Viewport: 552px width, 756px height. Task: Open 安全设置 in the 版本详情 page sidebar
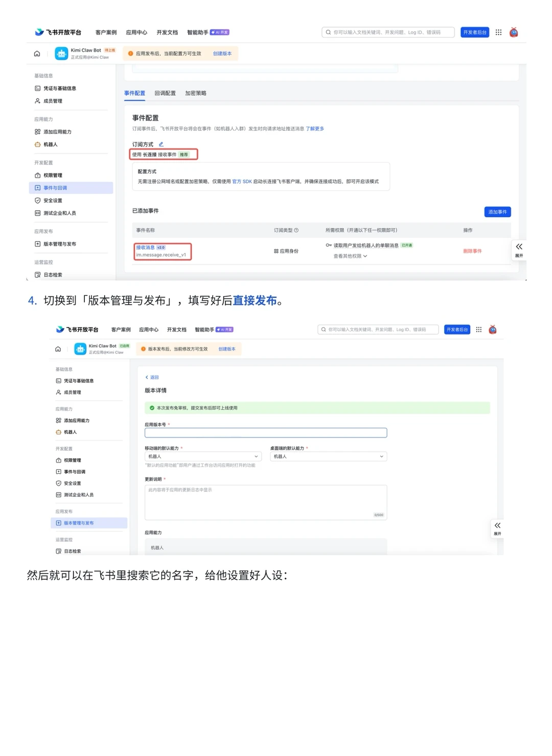pos(68,484)
